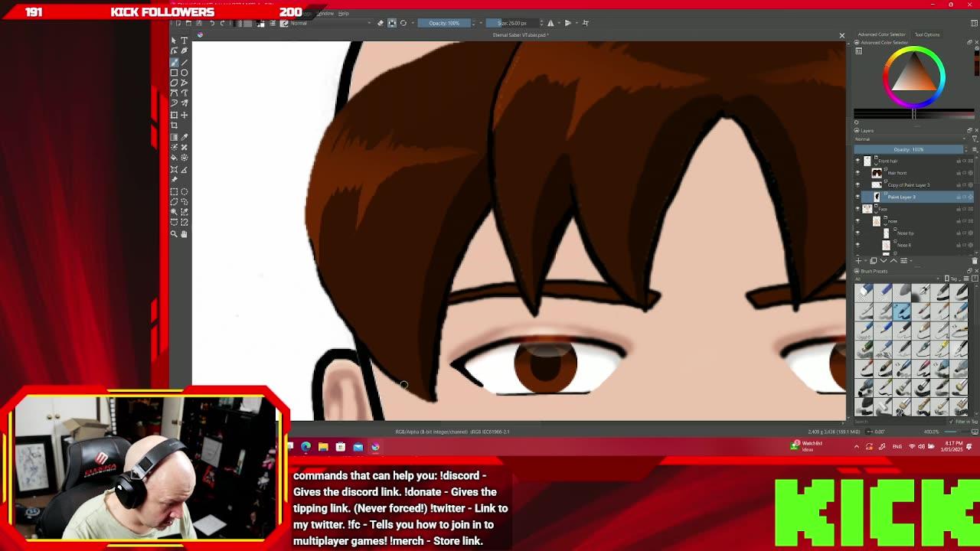Open the Window menu
This screenshot has width=980, height=551.
(x=325, y=14)
